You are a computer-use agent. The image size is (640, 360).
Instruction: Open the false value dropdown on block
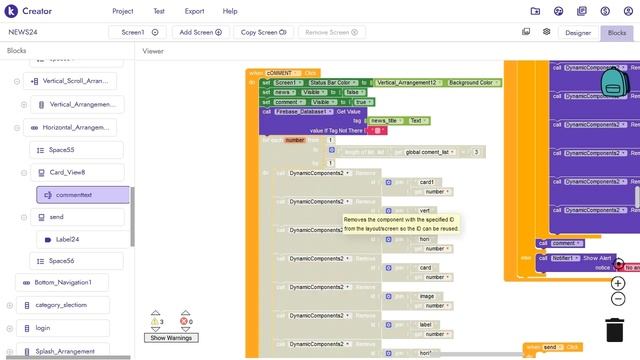[x=354, y=92]
